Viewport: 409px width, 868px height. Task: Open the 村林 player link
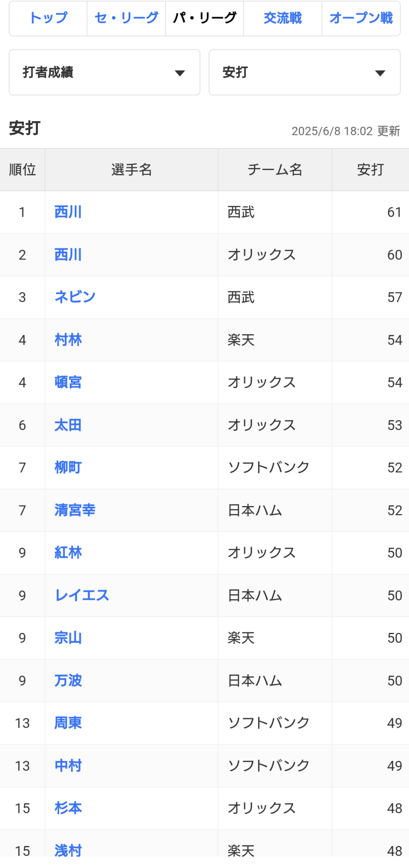click(68, 340)
